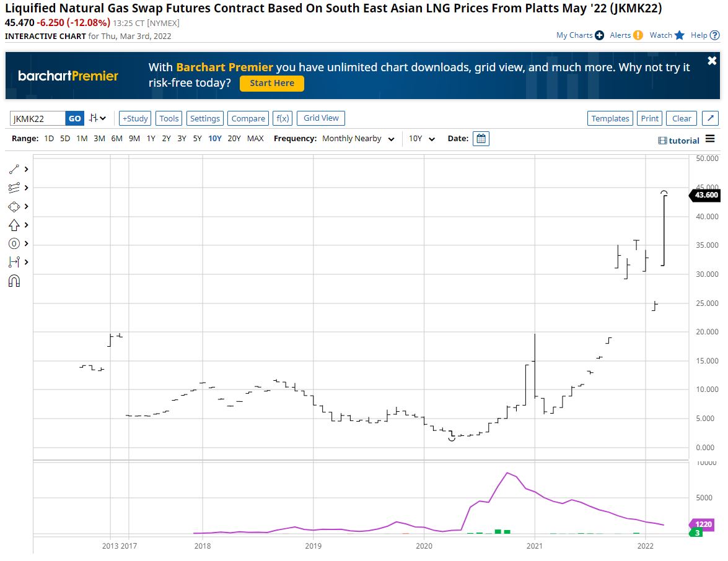Select the 5Y range option
This screenshot has width=728, height=561.
click(197, 139)
